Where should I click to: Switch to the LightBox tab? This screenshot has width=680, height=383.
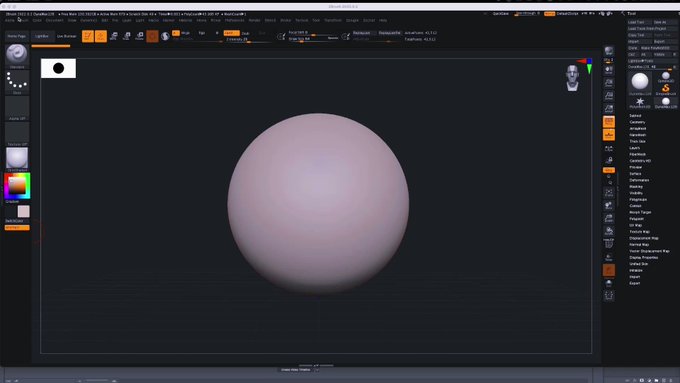[42, 36]
